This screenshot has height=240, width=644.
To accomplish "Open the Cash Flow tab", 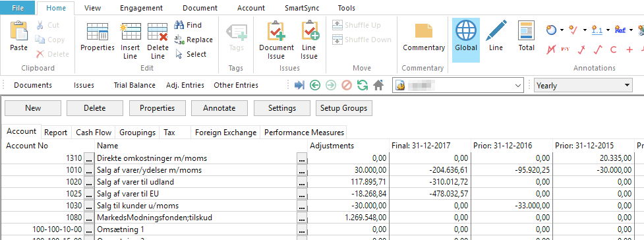I will (94, 133).
